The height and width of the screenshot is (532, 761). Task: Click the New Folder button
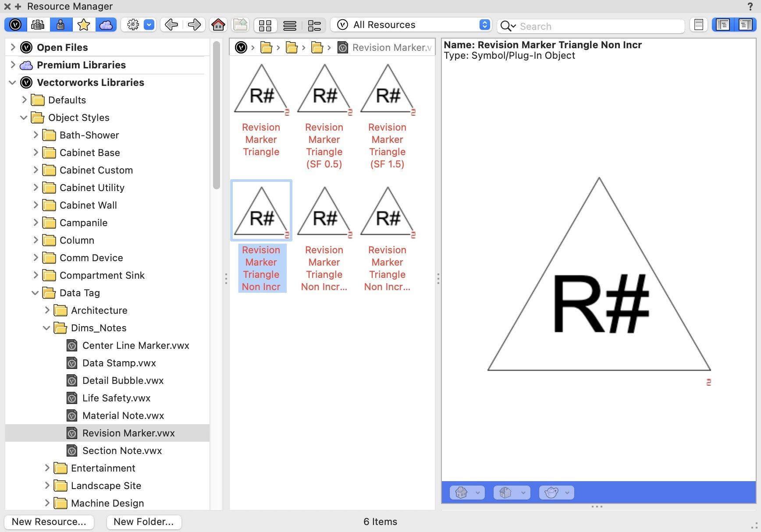coord(144,521)
